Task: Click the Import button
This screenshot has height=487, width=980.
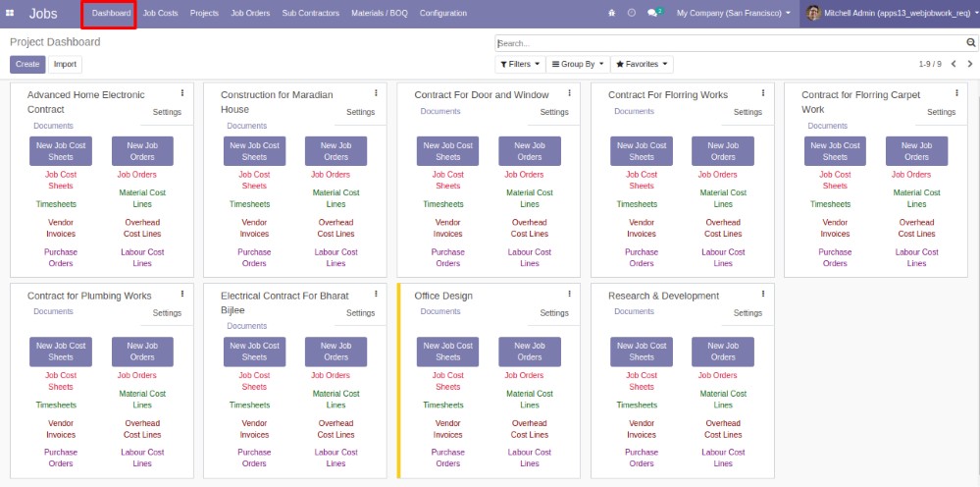Action: pos(65,64)
